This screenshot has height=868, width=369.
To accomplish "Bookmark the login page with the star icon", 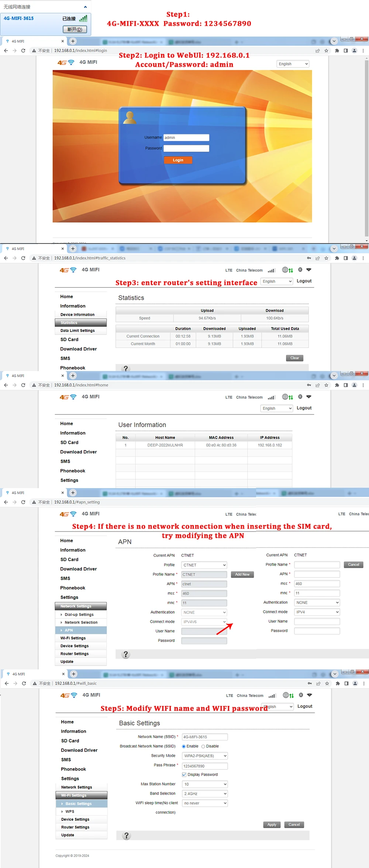I will pos(326,51).
